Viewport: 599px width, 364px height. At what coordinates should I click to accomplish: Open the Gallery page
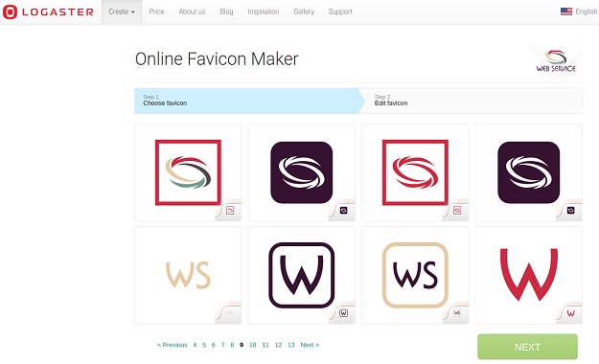click(x=304, y=11)
